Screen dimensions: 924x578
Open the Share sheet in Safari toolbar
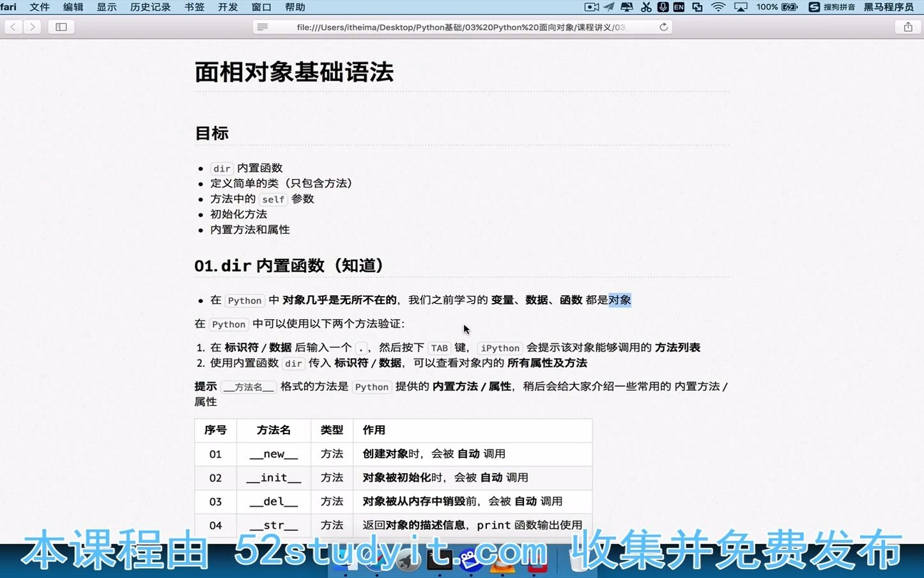click(908, 27)
